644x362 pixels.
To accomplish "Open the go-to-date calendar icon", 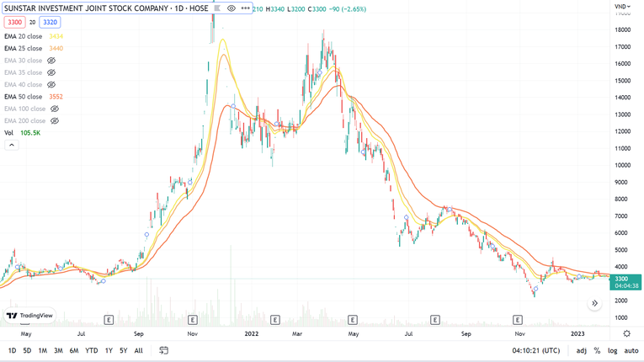I will (x=163, y=350).
